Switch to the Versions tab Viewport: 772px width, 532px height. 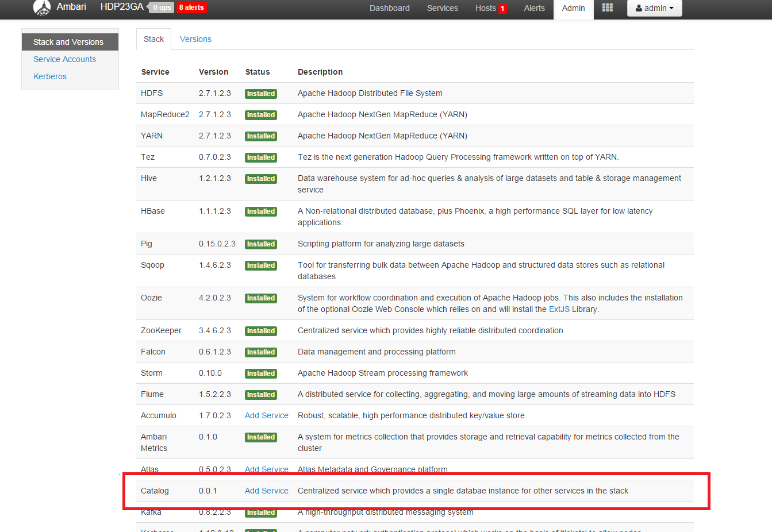(x=195, y=39)
